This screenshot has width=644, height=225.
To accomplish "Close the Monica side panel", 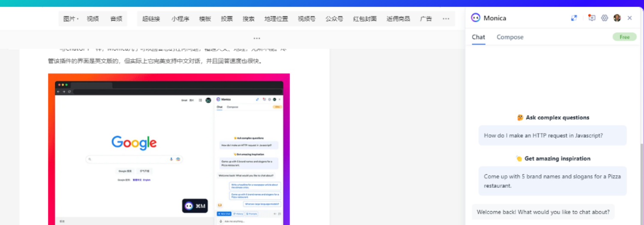I will [629, 18].
